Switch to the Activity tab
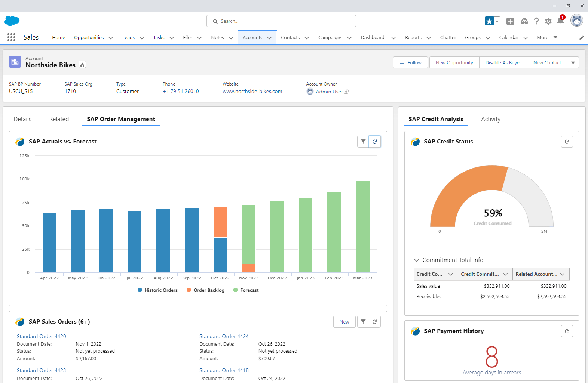The image size is (588, 383). coord(491,119)
